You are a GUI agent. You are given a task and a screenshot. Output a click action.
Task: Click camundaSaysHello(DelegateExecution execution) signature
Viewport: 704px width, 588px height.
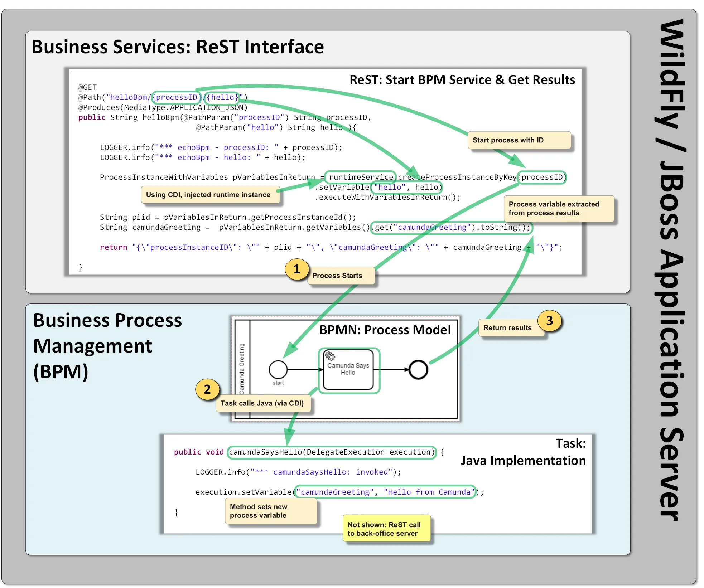332,452
